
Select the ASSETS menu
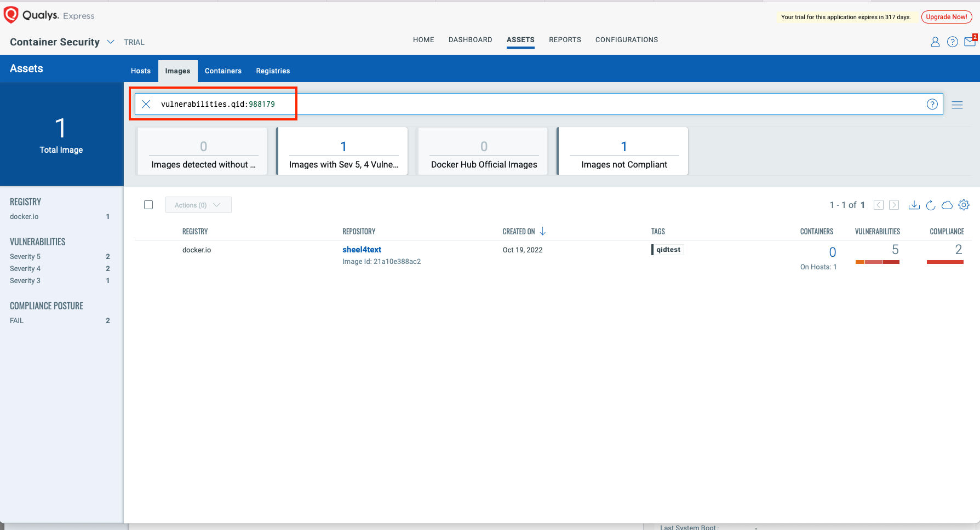(520, 40)
